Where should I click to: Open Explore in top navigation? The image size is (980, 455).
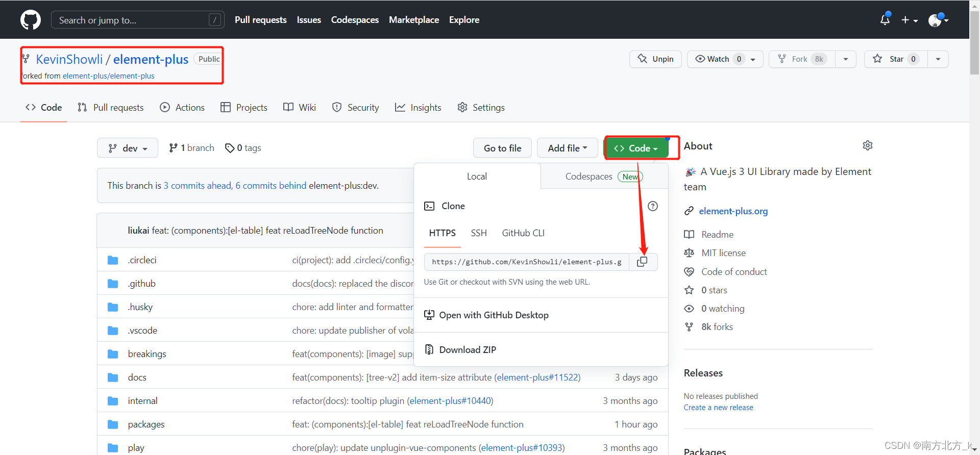click(464, 20)
